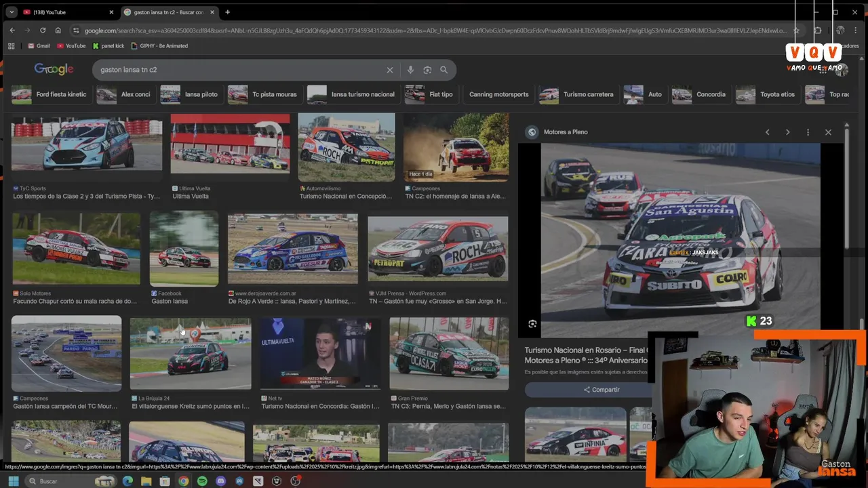Open three-dot options in preview panel
The image size is (868, 488).
pos(808,132)
